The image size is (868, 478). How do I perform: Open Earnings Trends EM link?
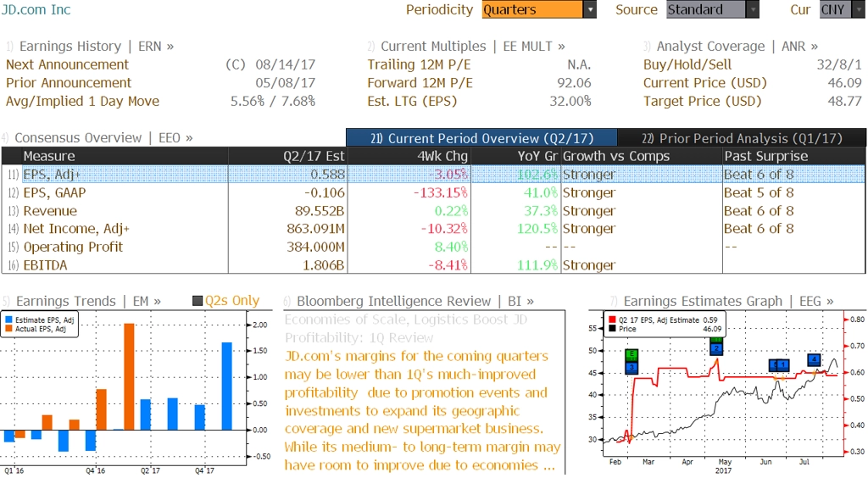tap(88, 301)
